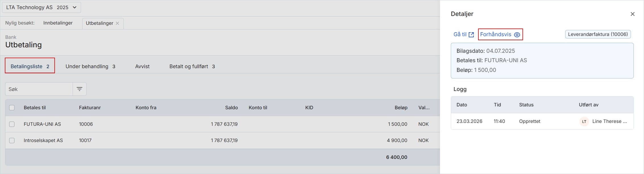Open the LTA Technology AS 2025 dropdown

(x=42, y=7)
